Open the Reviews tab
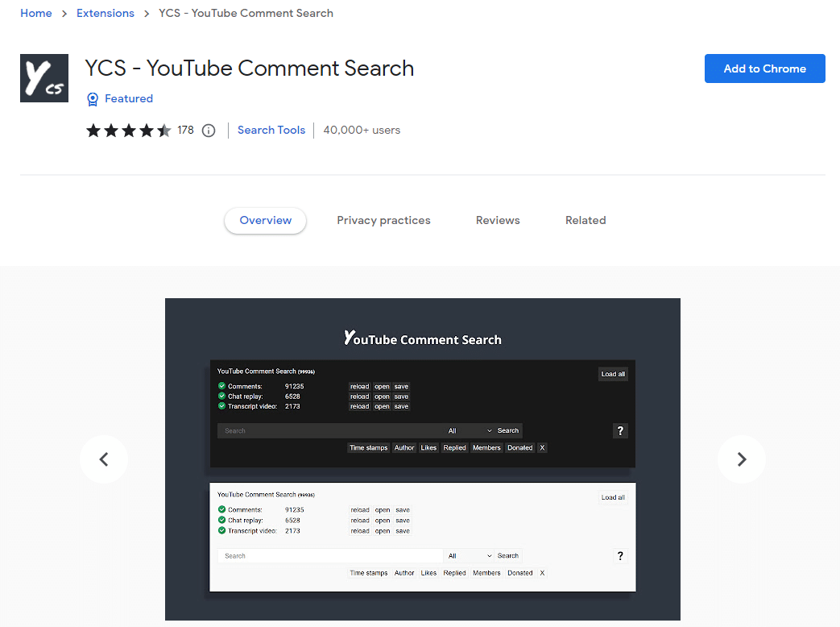This screenshot has width=840, height=627. (498, 220)
